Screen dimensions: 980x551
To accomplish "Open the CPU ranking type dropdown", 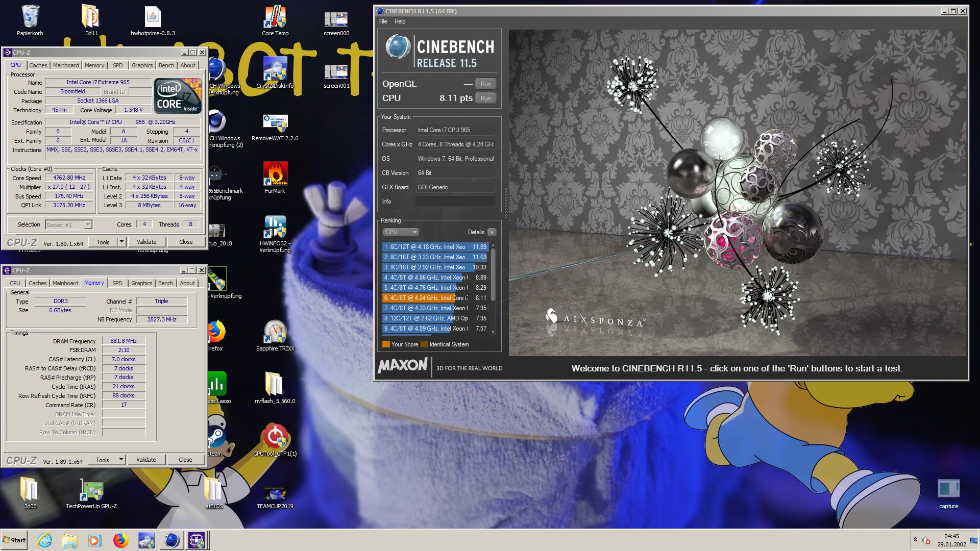I will [x=401, y=232].
